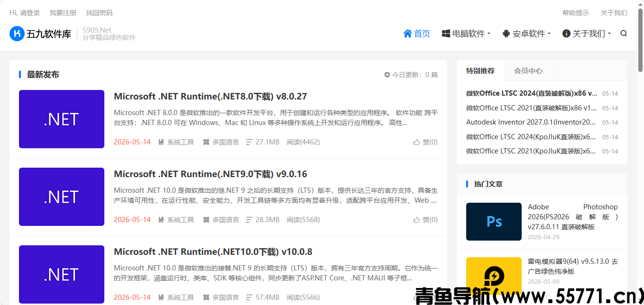Click the 热门文章 section heading
644x305 pixels.
[x=488, y=184]
